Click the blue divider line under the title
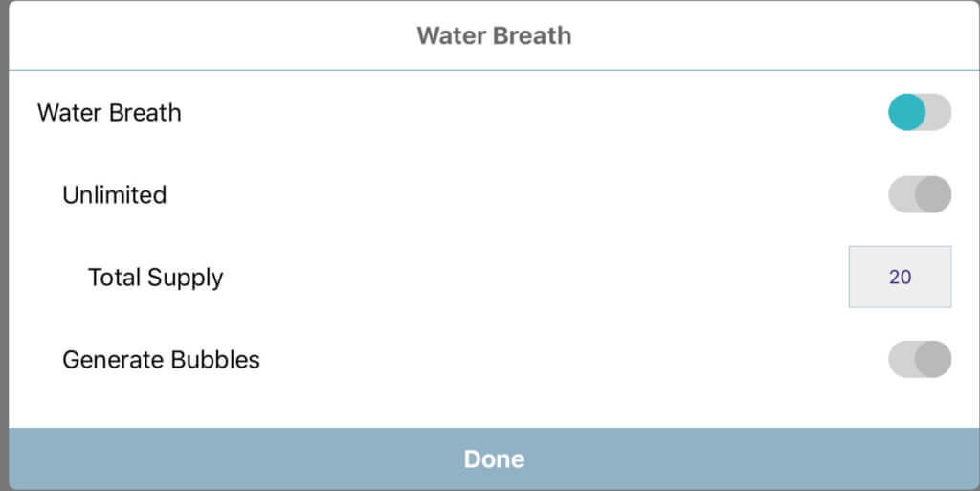Screen dimensions: 980x491 point(494,70)
